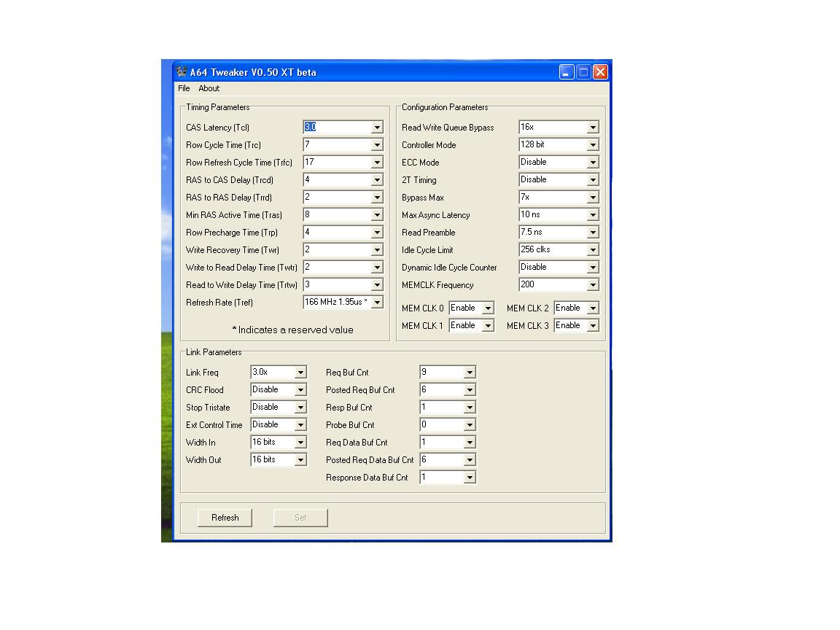Expand the Width In dropdown
Screen dimensions: 840x630
pyautogui.click(x=300, y=443)
